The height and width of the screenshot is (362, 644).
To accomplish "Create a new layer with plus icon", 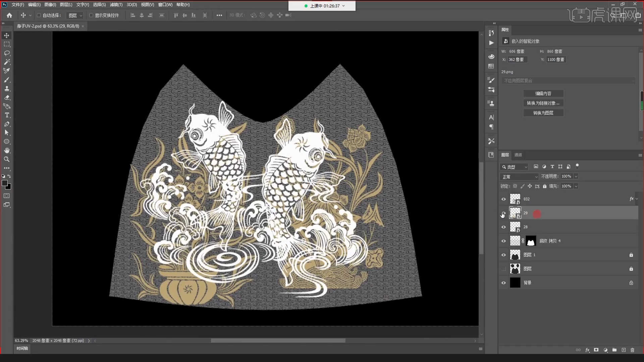I will tap(624, 350).
